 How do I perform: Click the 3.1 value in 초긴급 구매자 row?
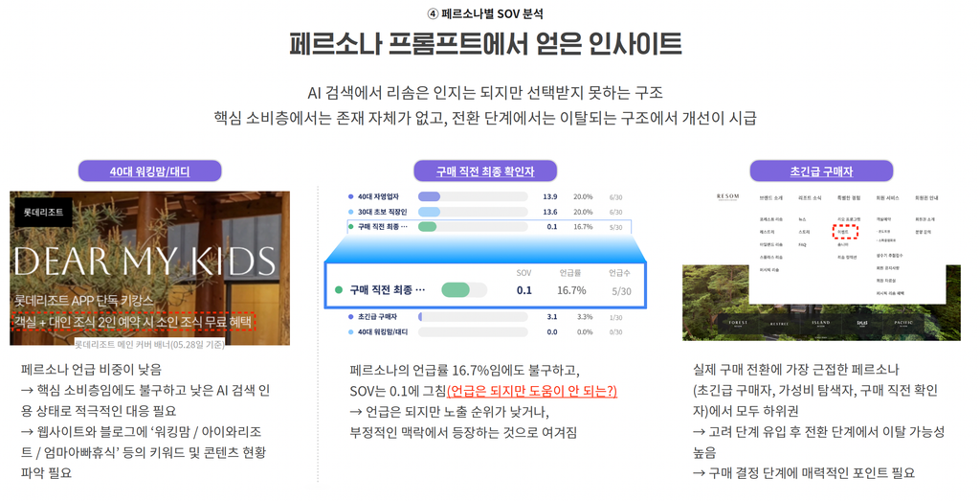coord(552,316)
